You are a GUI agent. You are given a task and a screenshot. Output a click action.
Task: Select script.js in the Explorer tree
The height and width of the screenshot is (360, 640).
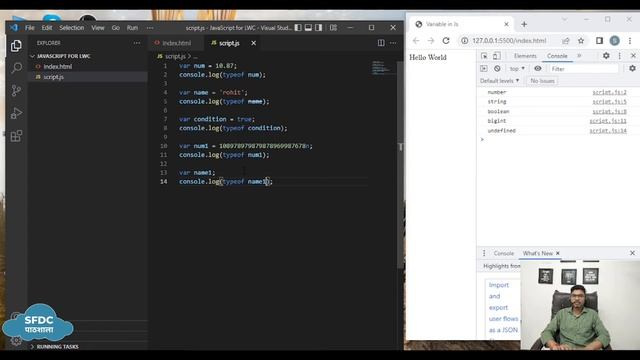53,77
